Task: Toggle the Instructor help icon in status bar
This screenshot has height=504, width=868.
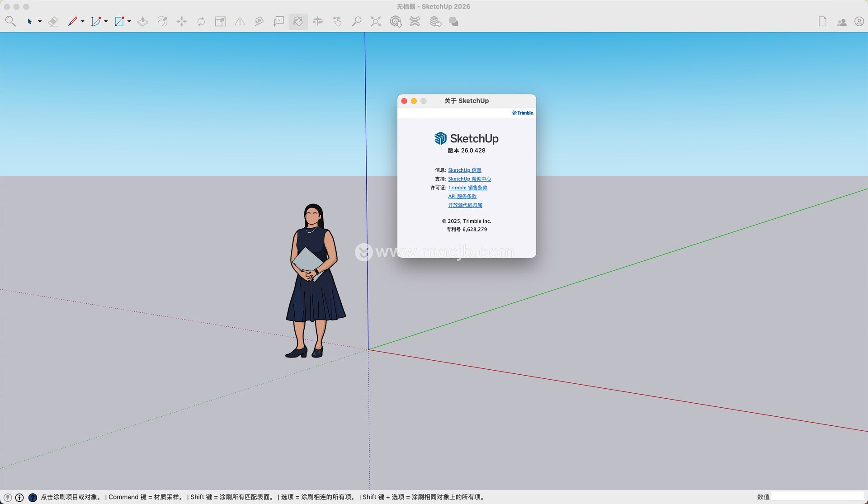Action: [x=33, y=497]
